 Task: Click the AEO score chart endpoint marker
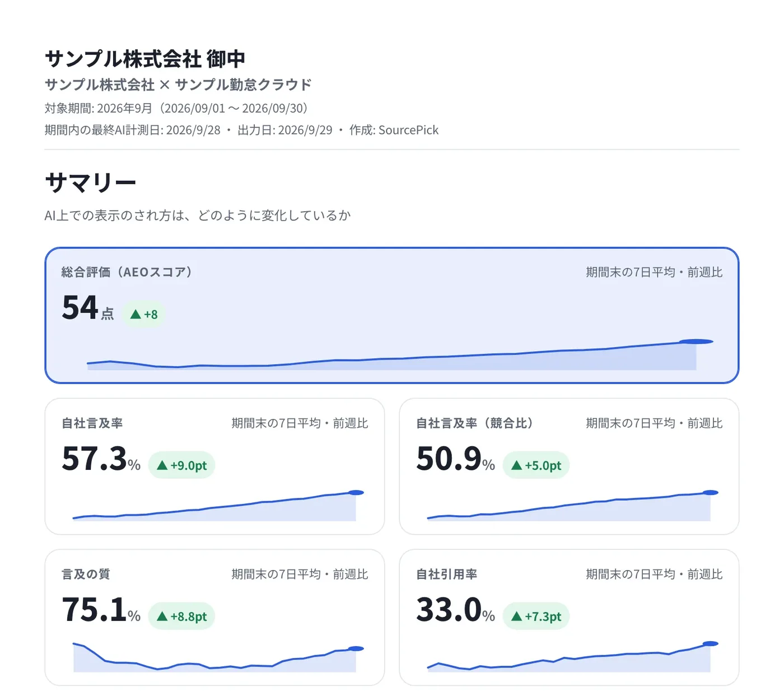tap(696, 342)
